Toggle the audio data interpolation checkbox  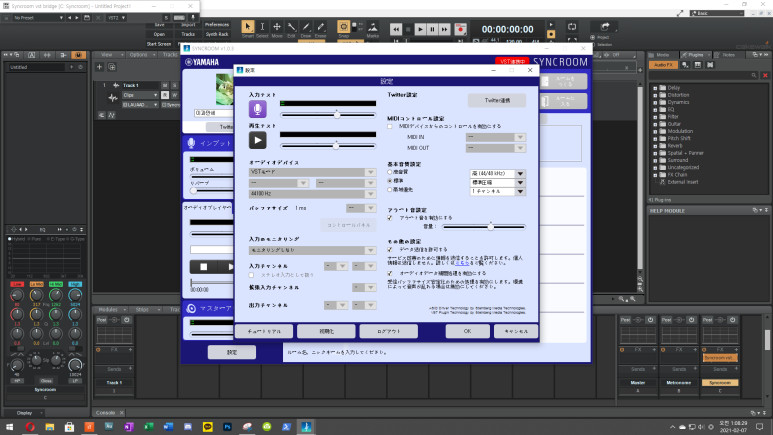390,273
